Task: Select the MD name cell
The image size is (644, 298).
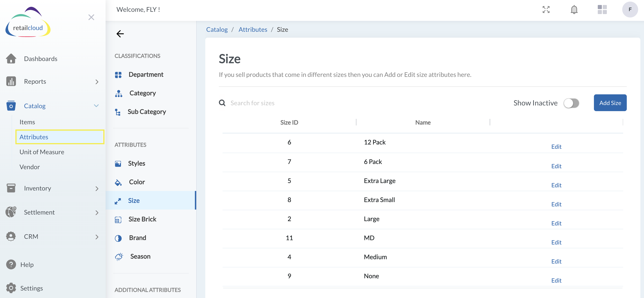Action: (x=369, y=238)
